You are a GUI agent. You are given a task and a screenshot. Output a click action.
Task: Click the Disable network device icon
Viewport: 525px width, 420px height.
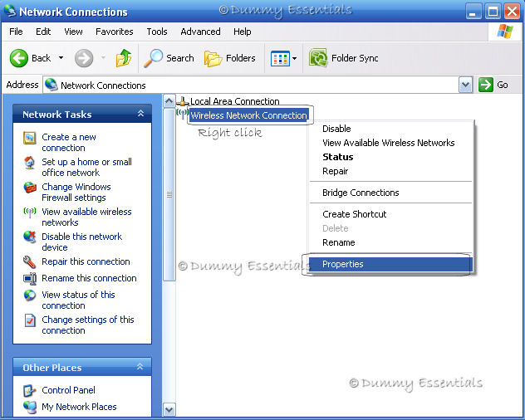30,237
